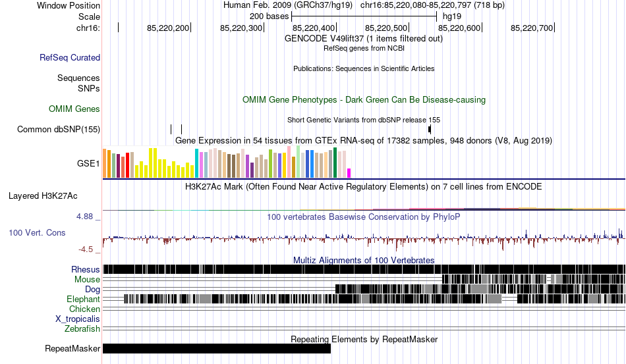The image size is (626, 364).
Task: Click the Rhesus alignment bar row
Action: (x=364, y=269)
